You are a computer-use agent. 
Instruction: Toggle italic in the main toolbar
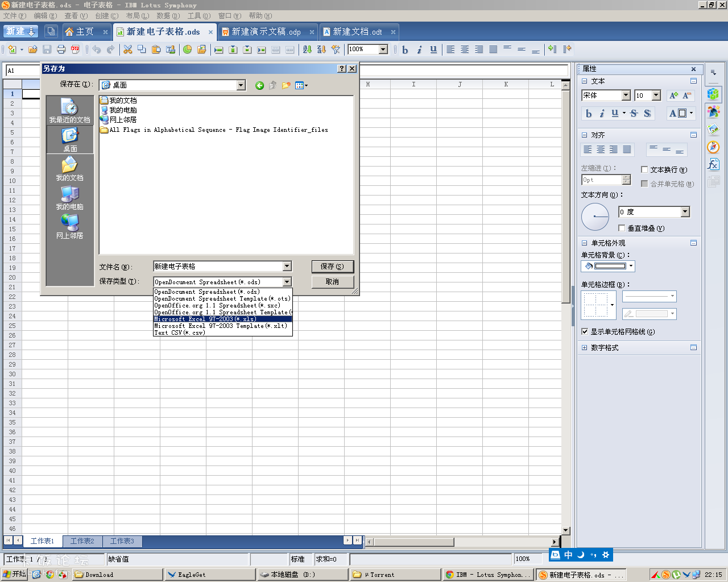(x=419, y=49)
